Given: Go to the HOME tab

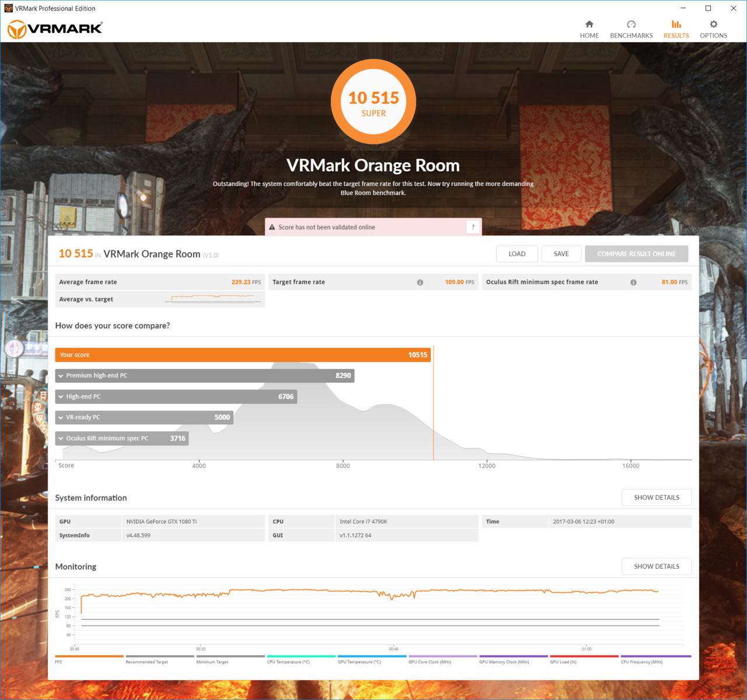Looking at the screenshot, I should coord(589,29).
